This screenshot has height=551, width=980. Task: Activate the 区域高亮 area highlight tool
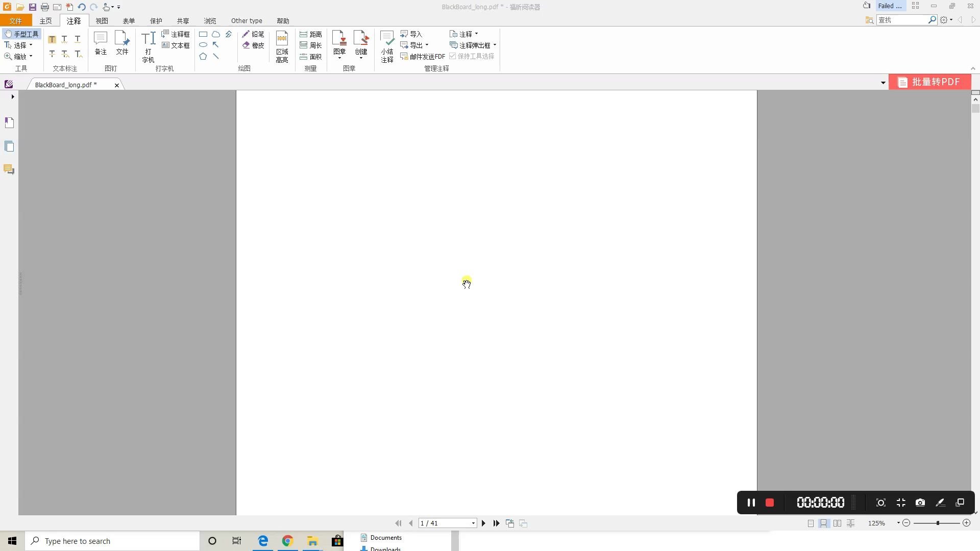282,47
